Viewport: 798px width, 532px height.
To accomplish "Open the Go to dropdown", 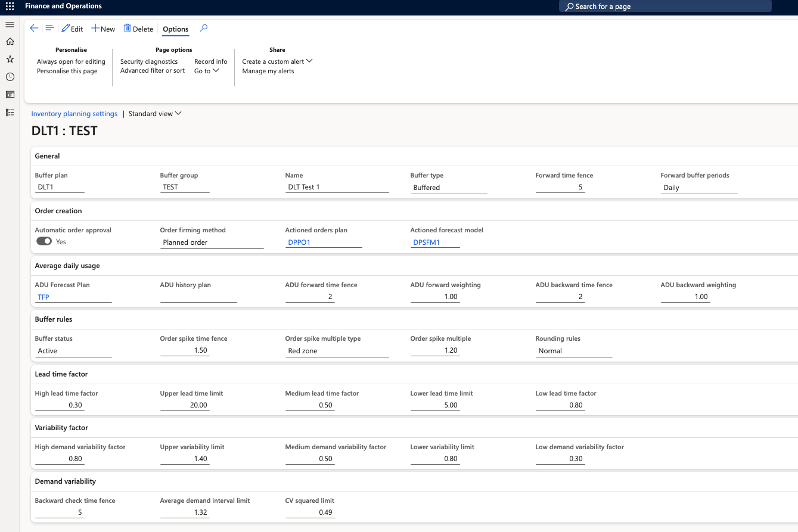I will coord(206,71).
